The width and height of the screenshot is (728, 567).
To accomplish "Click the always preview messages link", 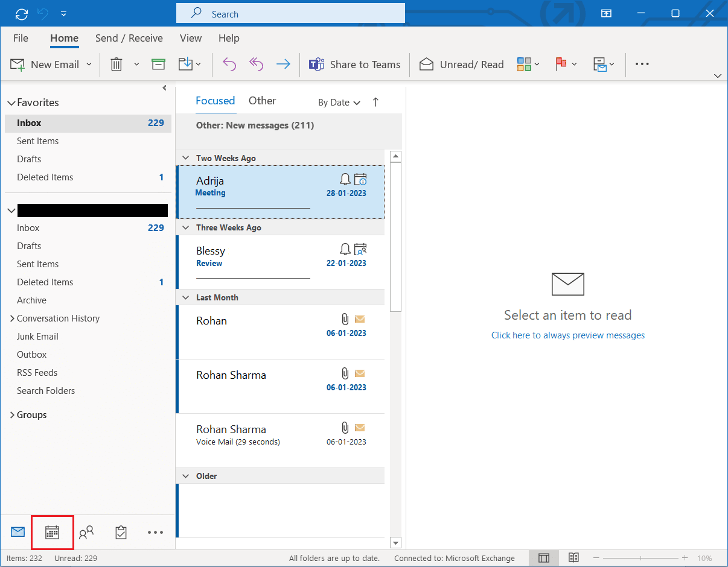I will pyautogui.click(x=567, y=335).
